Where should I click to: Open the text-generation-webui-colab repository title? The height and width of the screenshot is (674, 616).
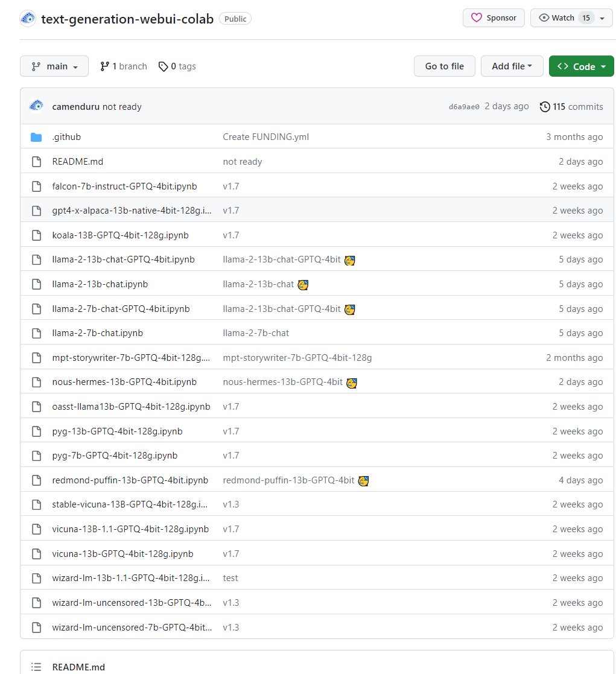click(x=127, y=19)
